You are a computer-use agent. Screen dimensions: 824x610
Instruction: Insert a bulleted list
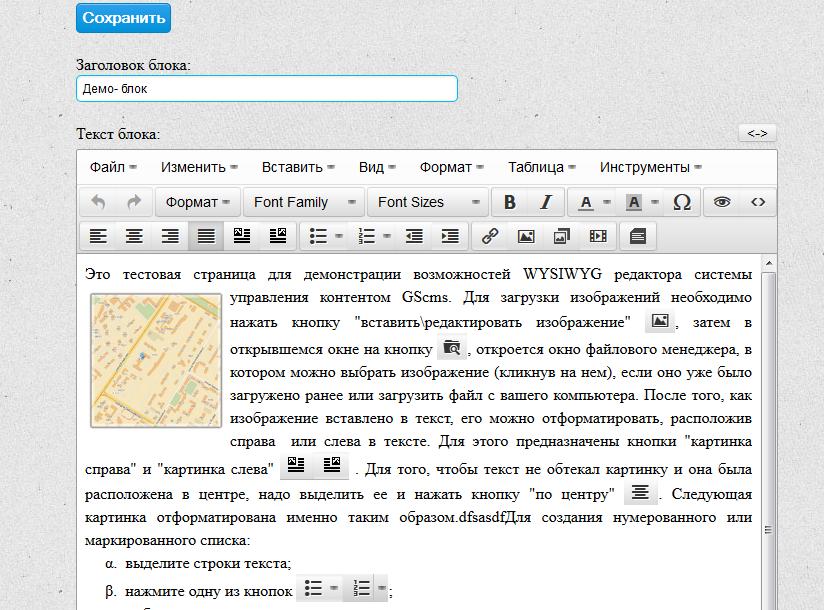(318, 236)
